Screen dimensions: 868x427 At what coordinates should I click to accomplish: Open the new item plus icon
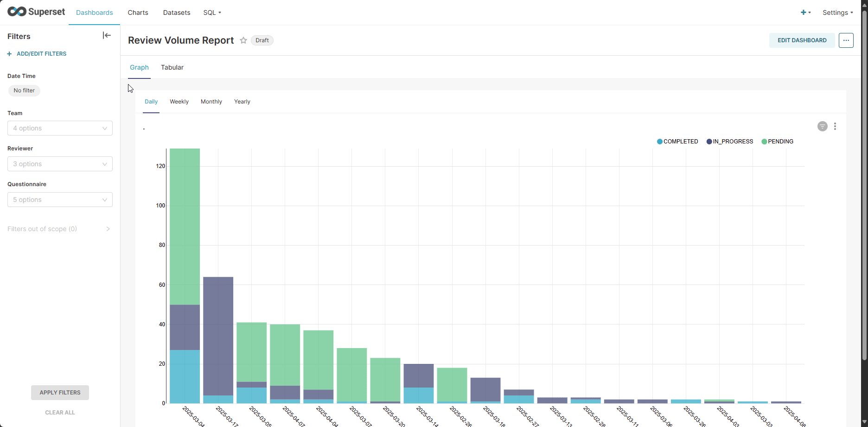[803, 13]
